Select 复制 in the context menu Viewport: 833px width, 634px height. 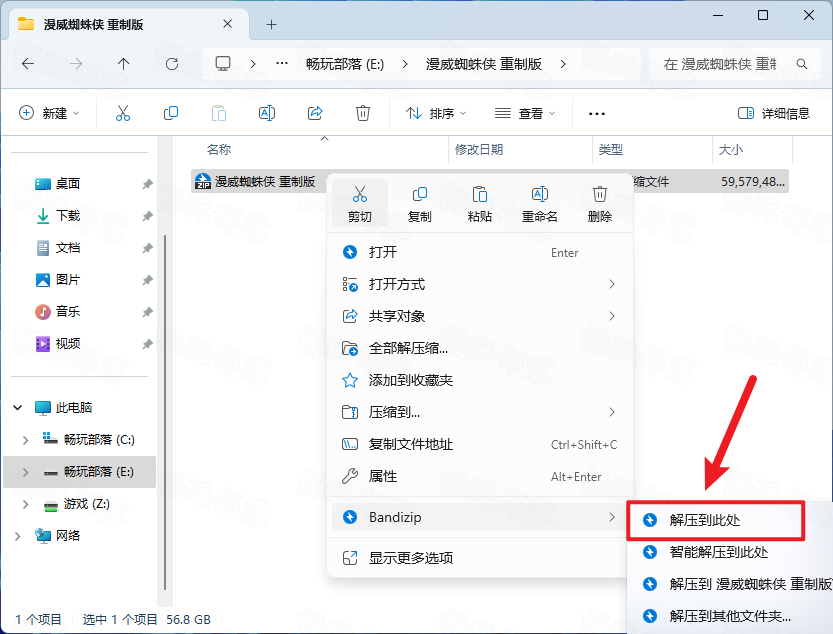[x=420, y=204]
